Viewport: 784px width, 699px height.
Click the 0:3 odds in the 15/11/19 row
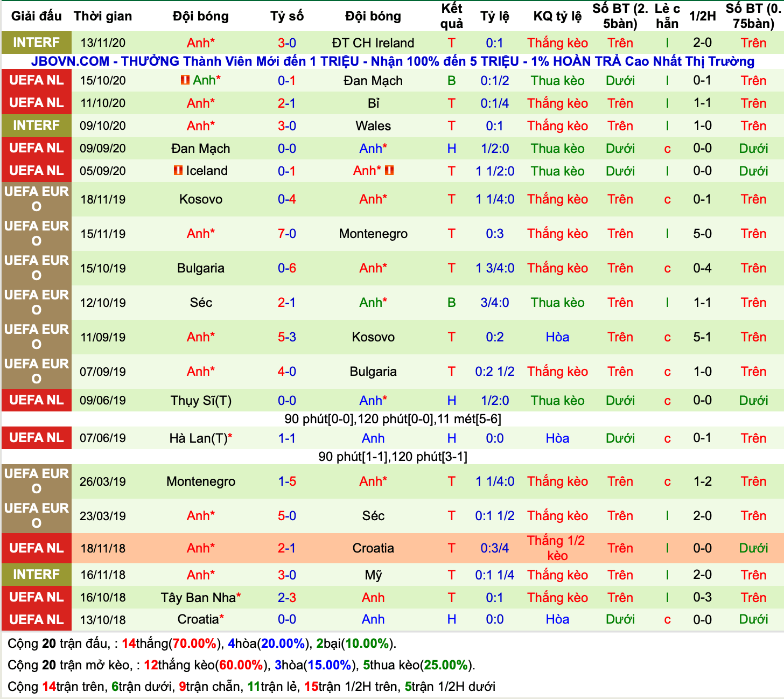pos(495,234)
